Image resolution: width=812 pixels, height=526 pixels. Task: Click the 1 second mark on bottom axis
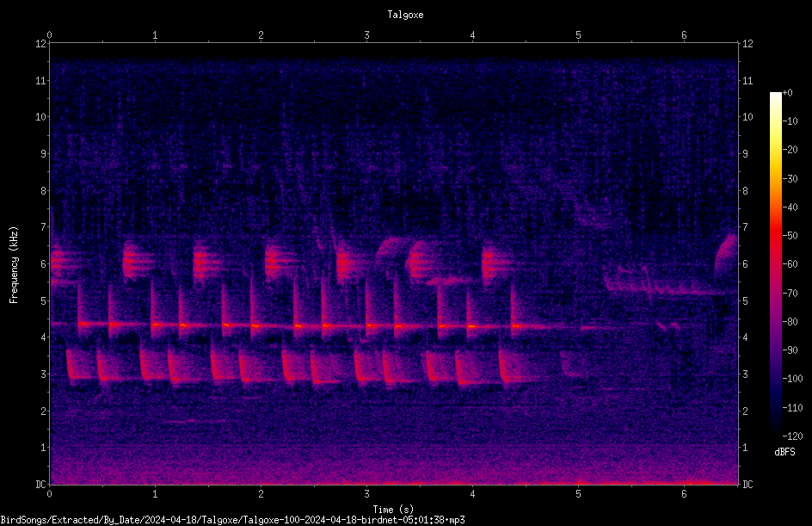[x=155, y=494]
